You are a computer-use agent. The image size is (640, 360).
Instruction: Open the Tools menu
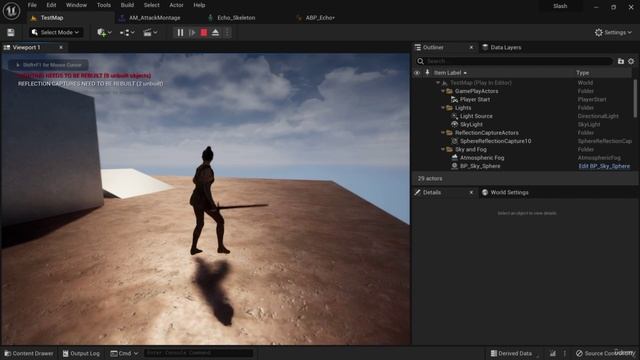point(104,5)
